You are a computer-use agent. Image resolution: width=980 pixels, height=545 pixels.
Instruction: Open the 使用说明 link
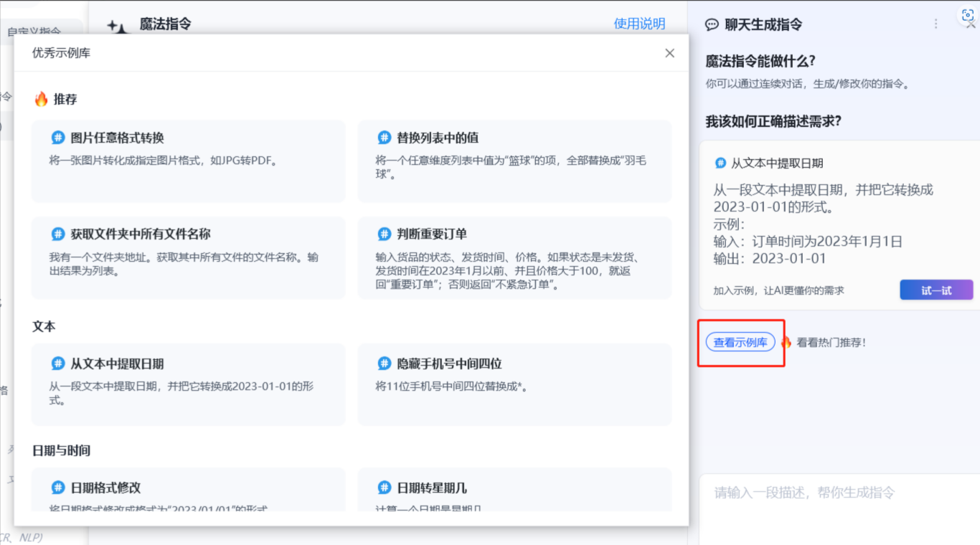[x=639, y=24]
